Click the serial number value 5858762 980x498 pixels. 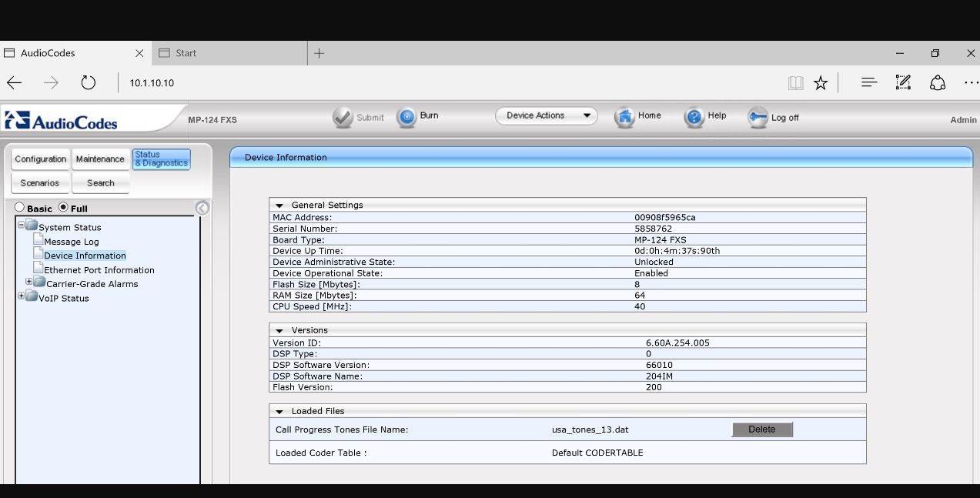[654, 229]
